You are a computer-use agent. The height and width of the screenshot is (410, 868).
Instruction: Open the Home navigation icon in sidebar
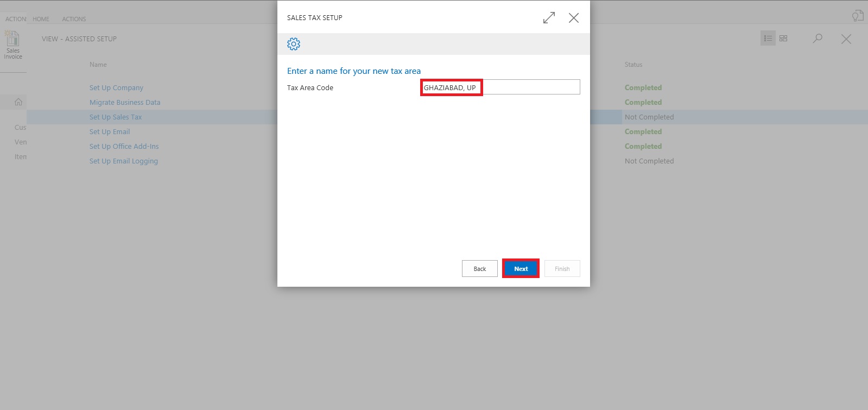(18, 102)
